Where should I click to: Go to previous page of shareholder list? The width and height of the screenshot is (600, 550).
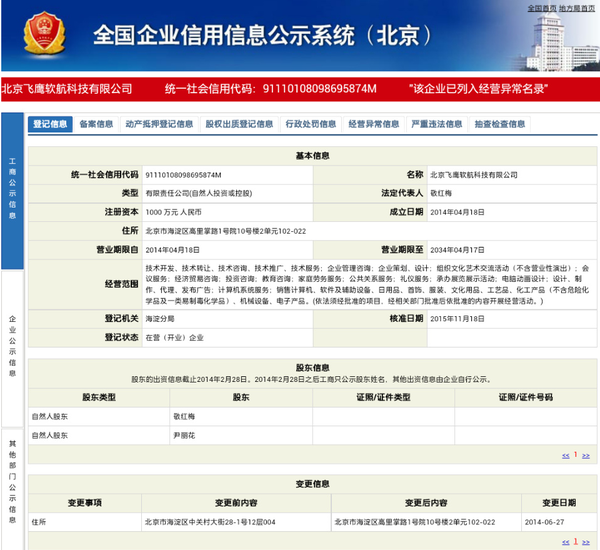[565, 455]
